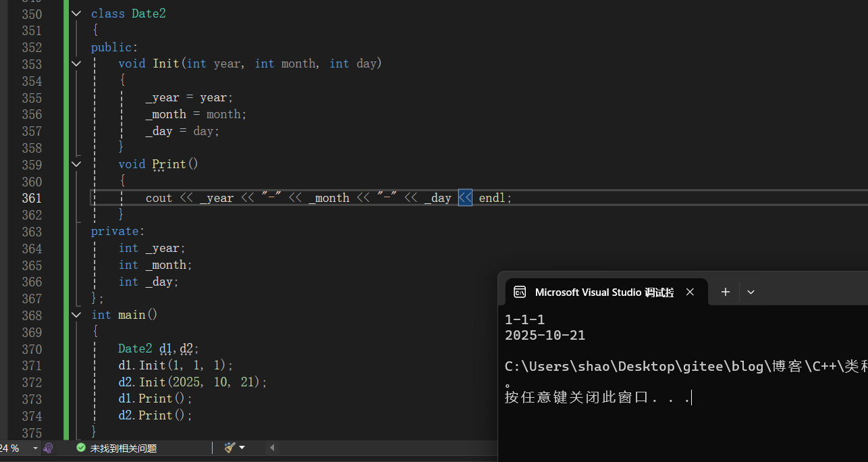Click the private: access specifier

(118, 231)
